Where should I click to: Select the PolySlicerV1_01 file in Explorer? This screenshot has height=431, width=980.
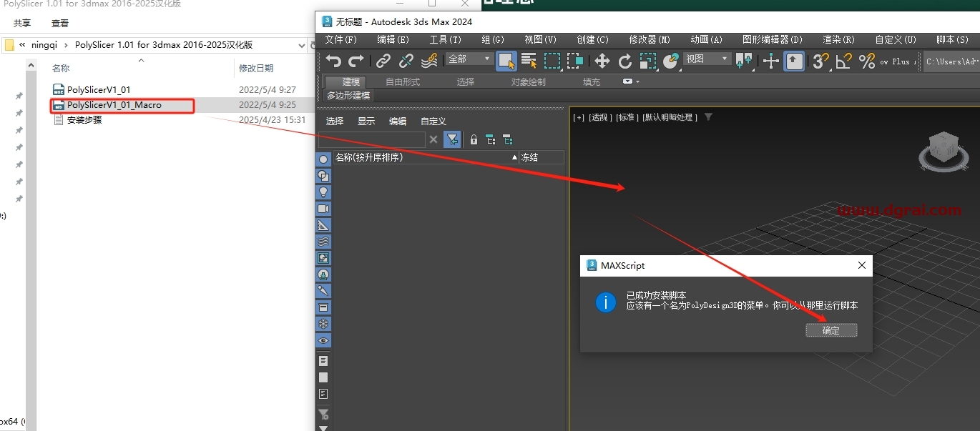click(99, 90)
